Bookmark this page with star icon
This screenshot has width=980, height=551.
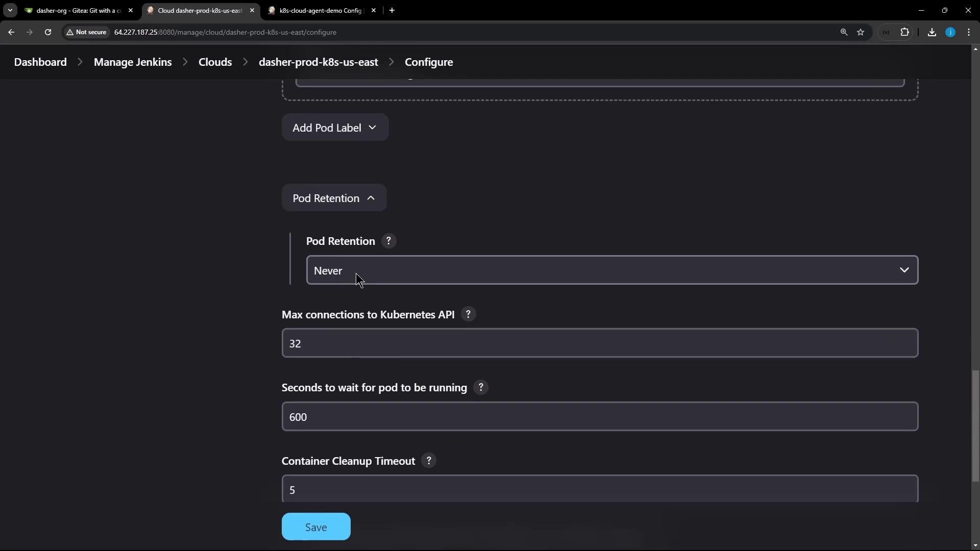tap(861, 32)
